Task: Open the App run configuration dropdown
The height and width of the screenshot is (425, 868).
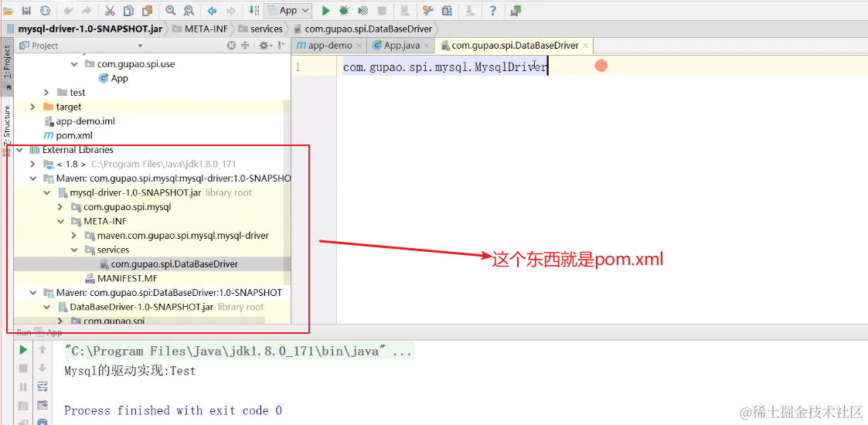Action: [x=288, y=10]
